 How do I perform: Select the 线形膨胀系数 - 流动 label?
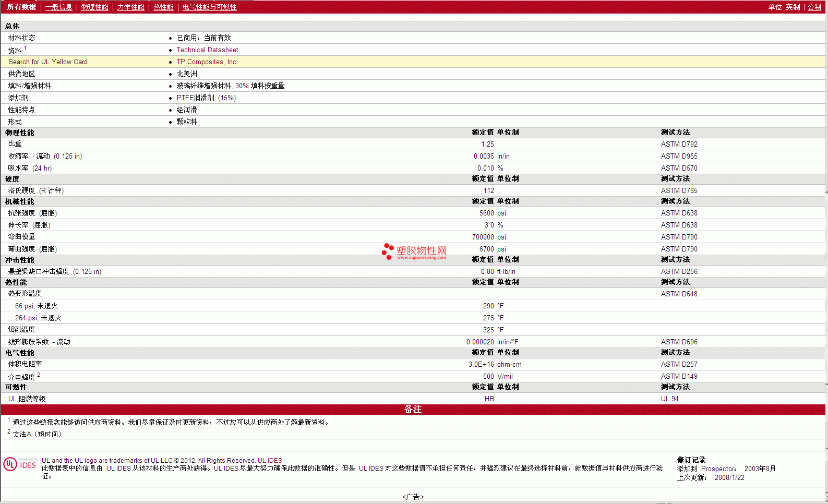coord(39,342)
